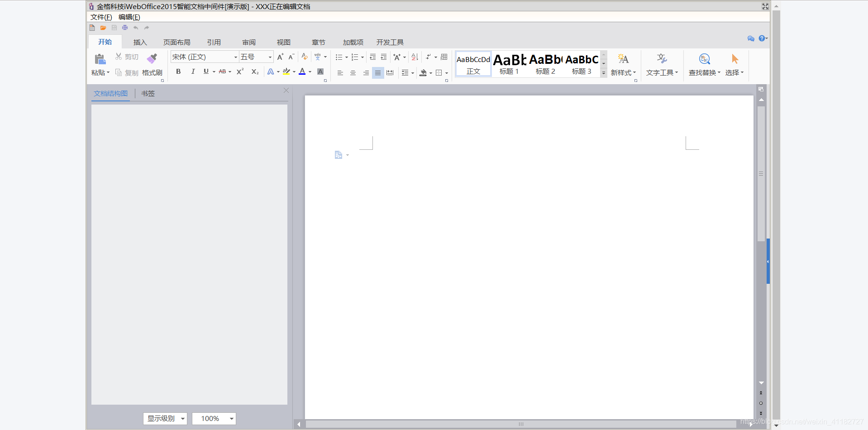This screenshot has height=430, width=868.
Task: Toggle bold formatting
Action: click(178, 72)
